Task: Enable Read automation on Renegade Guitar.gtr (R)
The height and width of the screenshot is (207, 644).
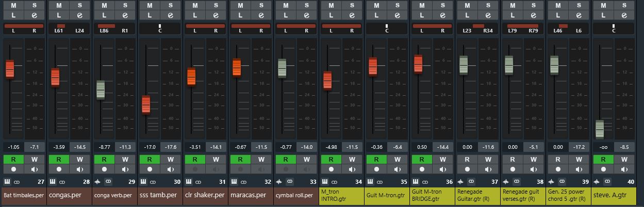Action: point(467,159)
